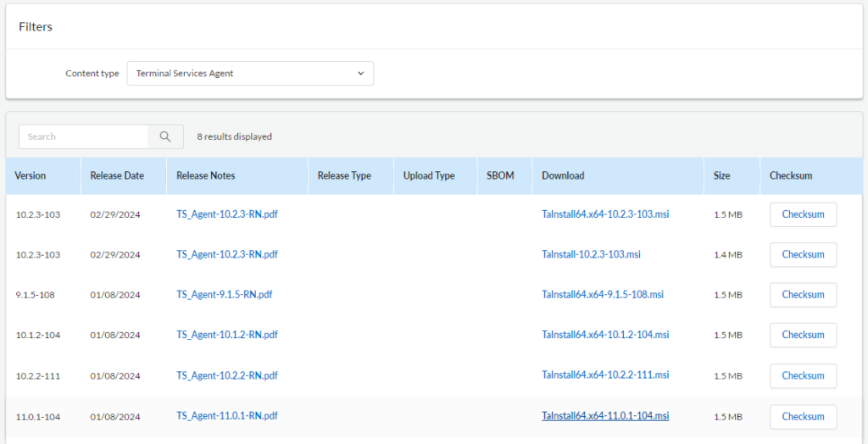The image size is (868, 444).
Task: Click the Release Notes column header
Action: [205, 175]
